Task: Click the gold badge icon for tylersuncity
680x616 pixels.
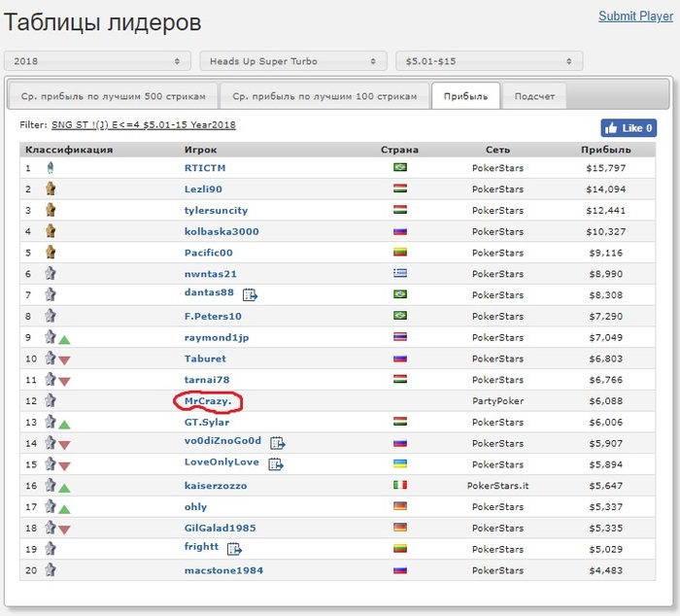Action: click(x=51, y=210)
